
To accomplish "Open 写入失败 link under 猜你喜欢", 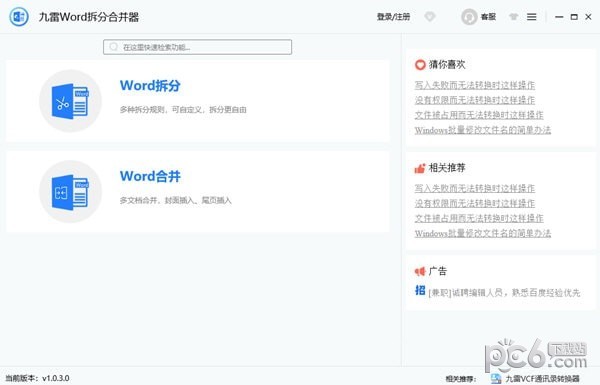I will [475, 85].
